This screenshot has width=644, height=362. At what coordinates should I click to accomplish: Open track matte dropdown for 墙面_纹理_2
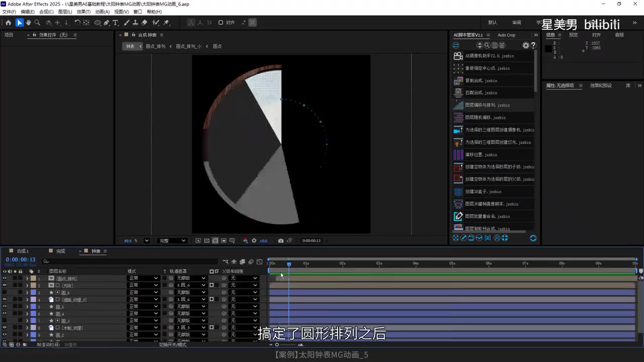(x=191, y=299)
